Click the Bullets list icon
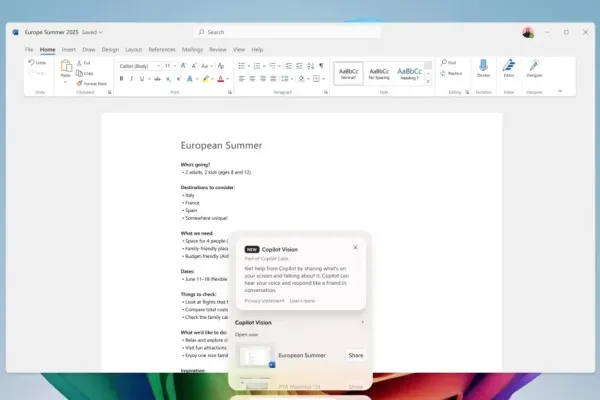This screenshot has height=400, width=600. click(x=241, y=66)
